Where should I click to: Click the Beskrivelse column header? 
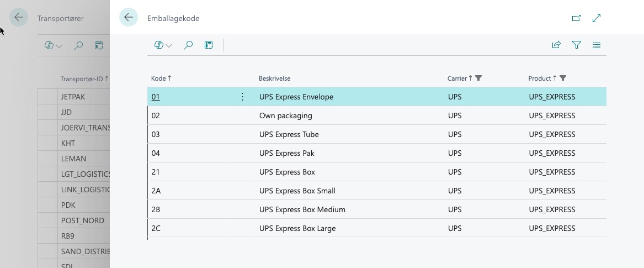coord(274,78)
